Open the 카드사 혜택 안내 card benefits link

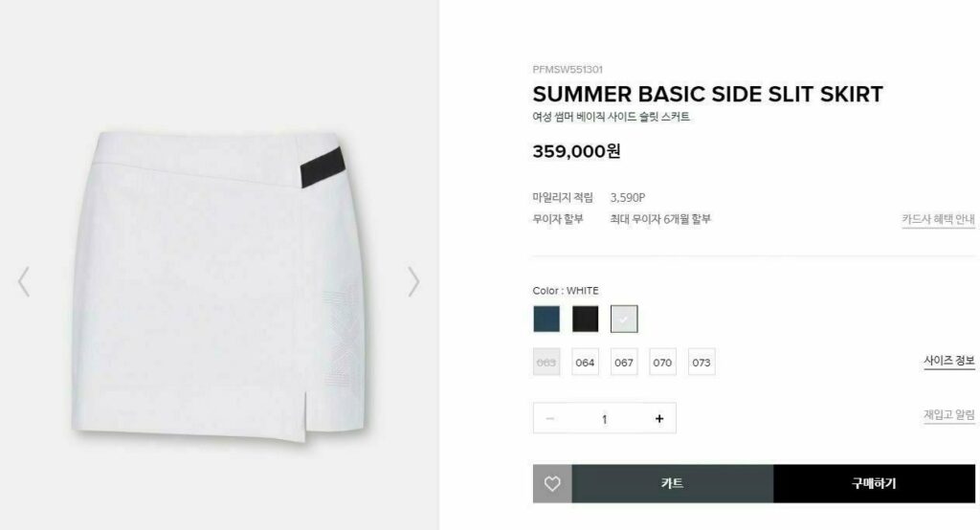pyautogui.click(x=938, y=219)
